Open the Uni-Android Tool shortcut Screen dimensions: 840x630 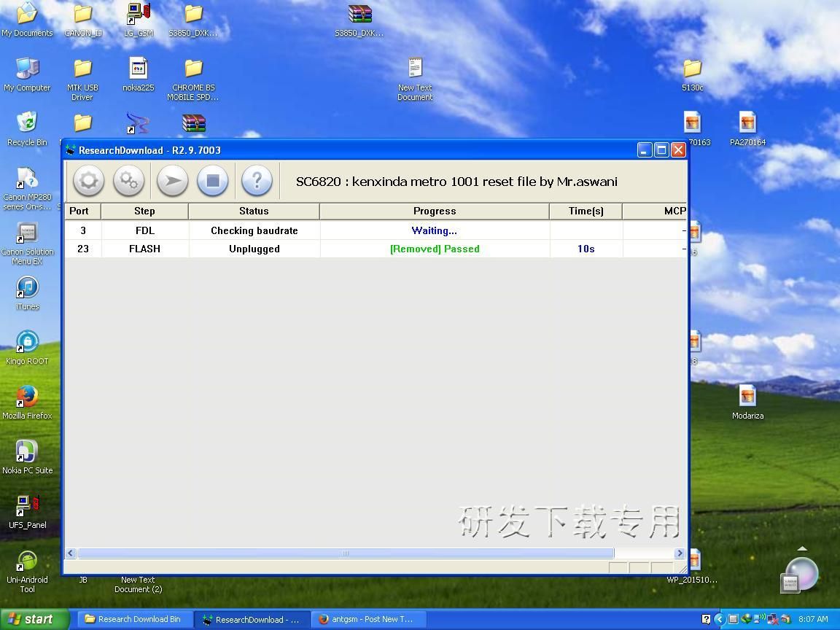(x=27, y=562)
